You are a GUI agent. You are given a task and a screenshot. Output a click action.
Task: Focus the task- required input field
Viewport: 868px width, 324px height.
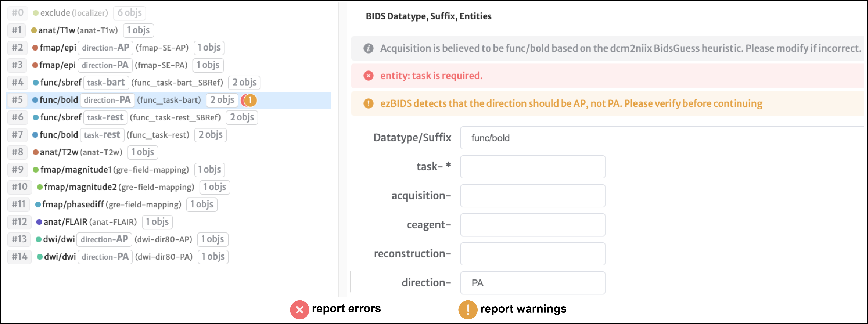click(533, 167)
